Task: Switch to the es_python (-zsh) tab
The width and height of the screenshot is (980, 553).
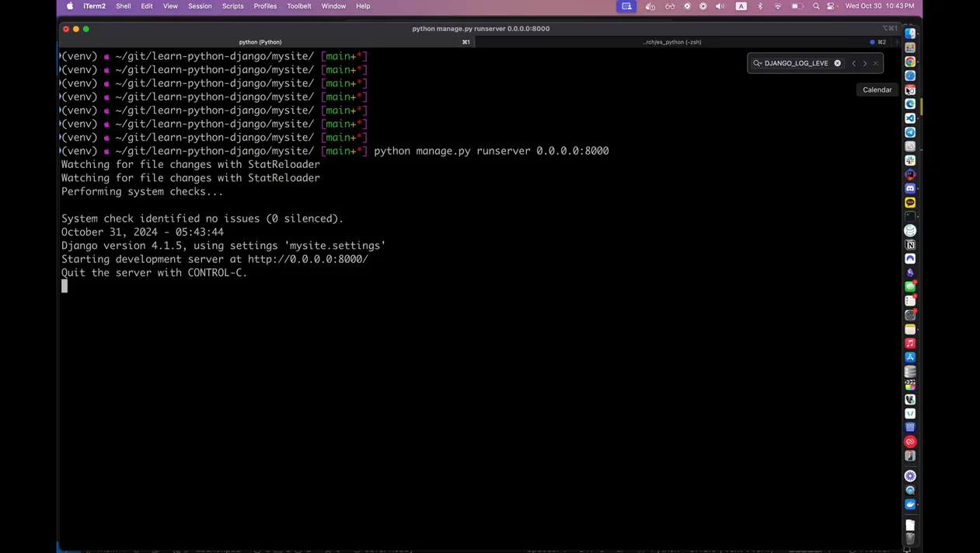Action: tap(684, 42)
